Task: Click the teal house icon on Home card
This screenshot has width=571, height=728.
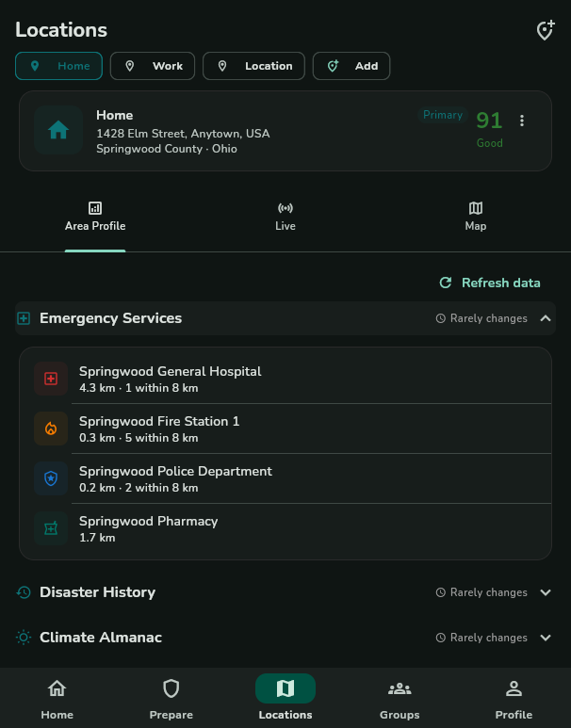Action: pyautogui.click(x=58, y=130)
